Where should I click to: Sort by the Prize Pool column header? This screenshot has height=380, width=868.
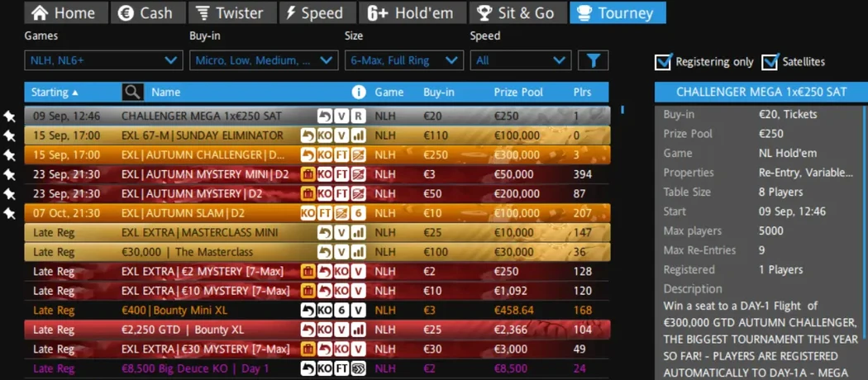[518, 93]
